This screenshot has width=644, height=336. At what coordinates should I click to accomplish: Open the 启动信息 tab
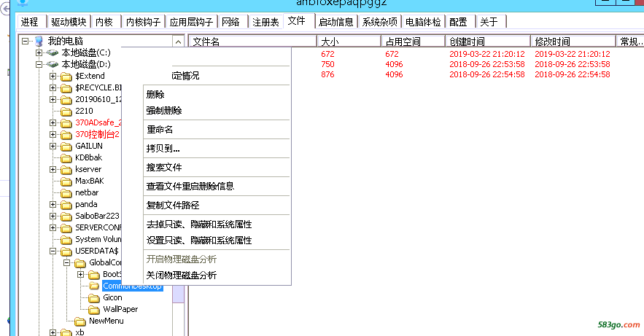tap(336, 22)
